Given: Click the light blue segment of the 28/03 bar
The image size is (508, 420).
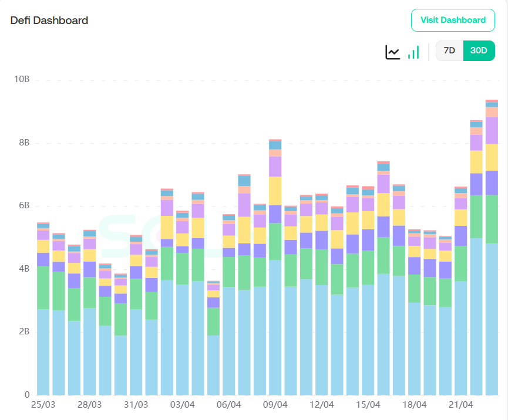Looking at the screenshot, I should click(x=89, y=351).
